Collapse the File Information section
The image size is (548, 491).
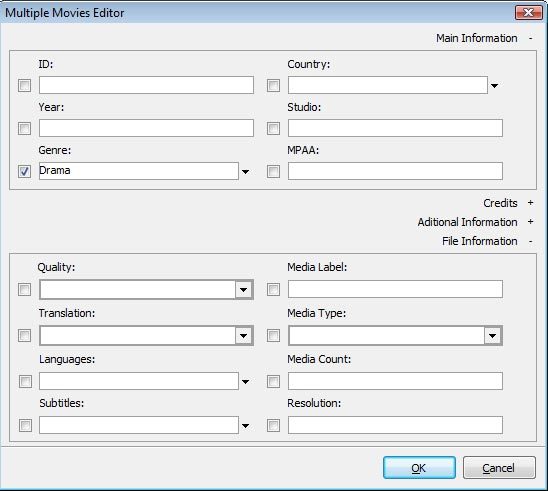(x=531, y=241)
